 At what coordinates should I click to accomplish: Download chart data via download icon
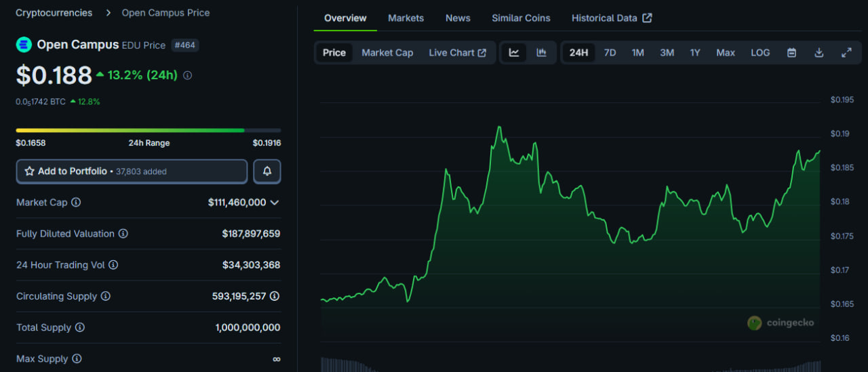(818, 53)
